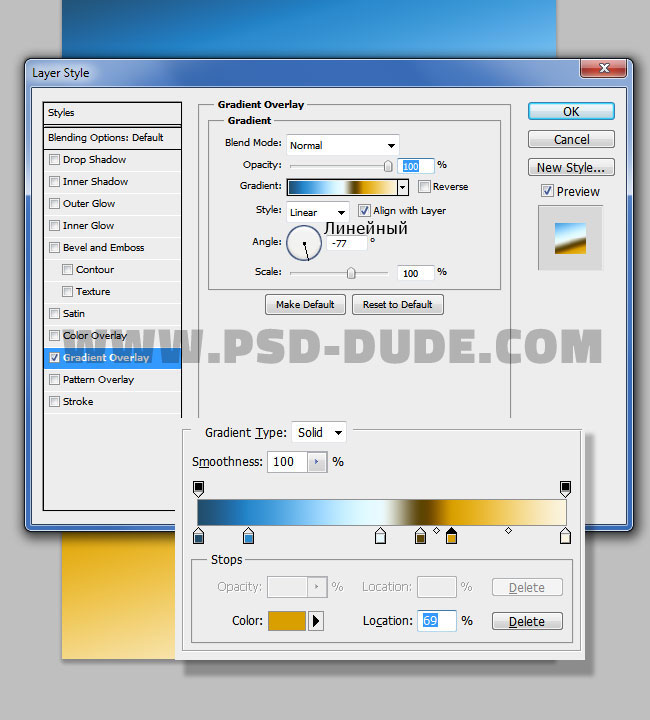The width and height of the screenshot is (650, 720).
Task: Select the active orange color stop
Action: tap(451, 536)
